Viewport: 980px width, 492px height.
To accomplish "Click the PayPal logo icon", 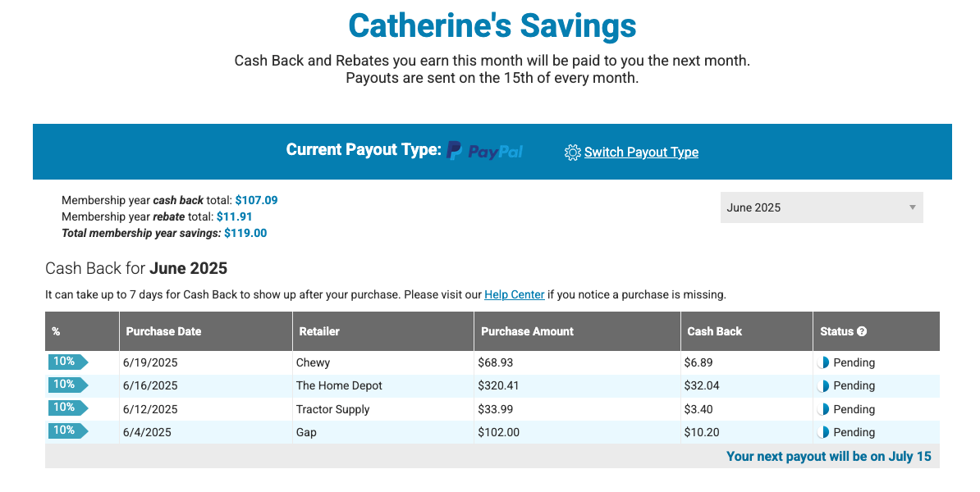I will pos(485,151).
